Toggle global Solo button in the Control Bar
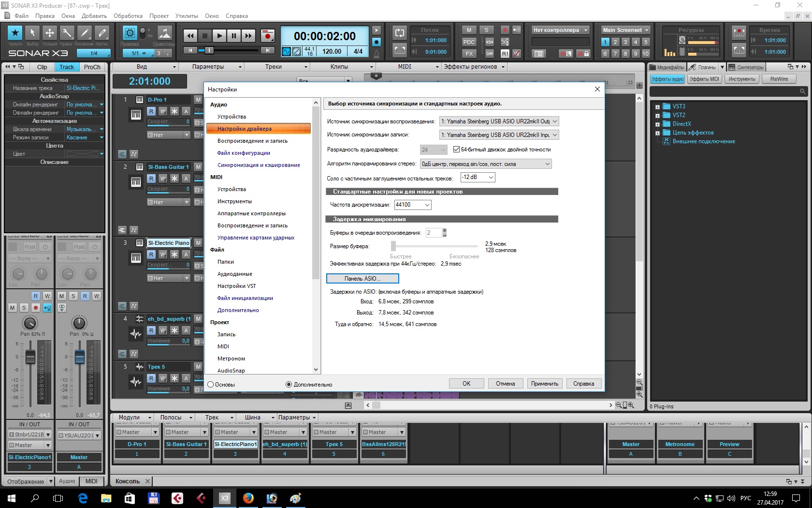Viewport: 812px width, 508px height. tap(487, 30)
